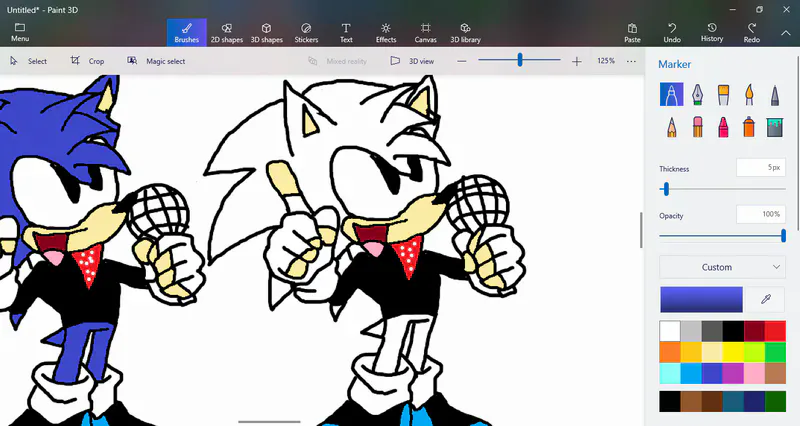This screenshot has height=426, width=800.
Task: Open the 2D shapes tab
Action: coord(227,33)
